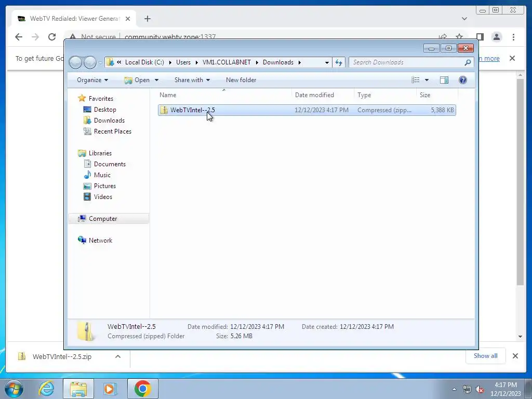Open Chrome three-dot menu
The height and width of the screenshot is (399, 532).
coord(514,37)
